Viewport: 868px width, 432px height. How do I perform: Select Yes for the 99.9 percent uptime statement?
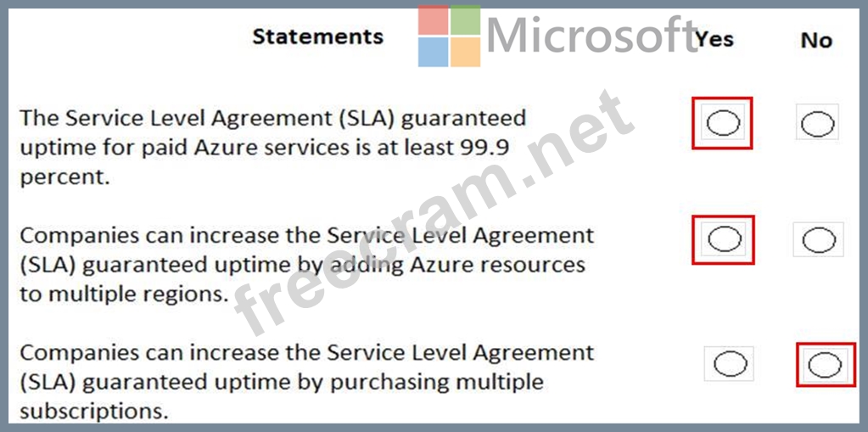[723, 124]
